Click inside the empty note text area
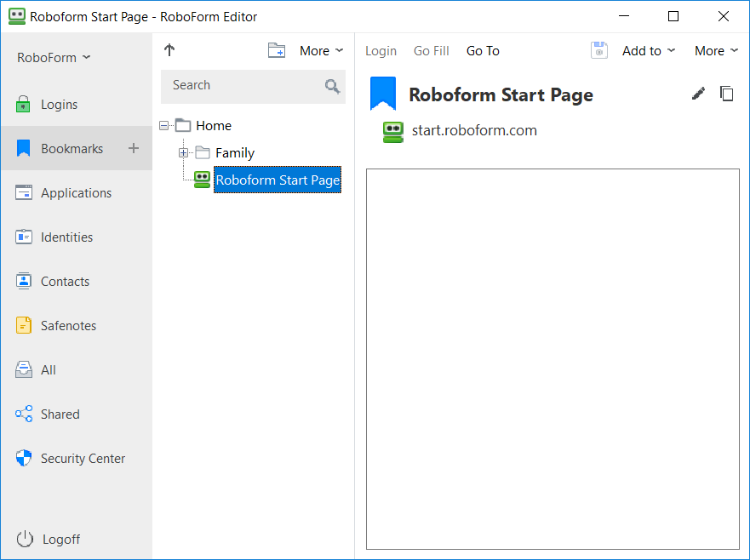 click(x=552, y=358)
